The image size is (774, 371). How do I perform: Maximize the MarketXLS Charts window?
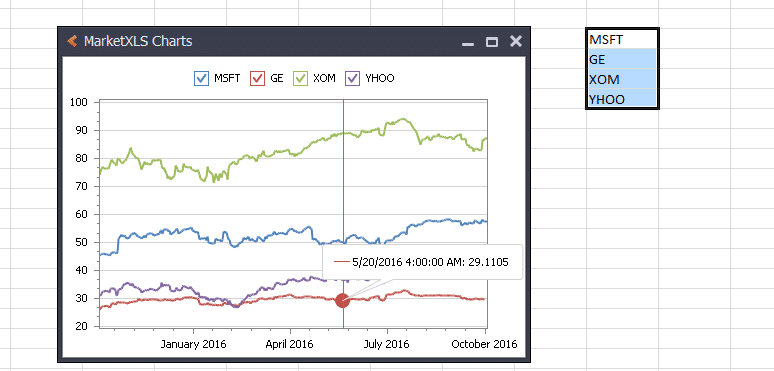[492, 42]
